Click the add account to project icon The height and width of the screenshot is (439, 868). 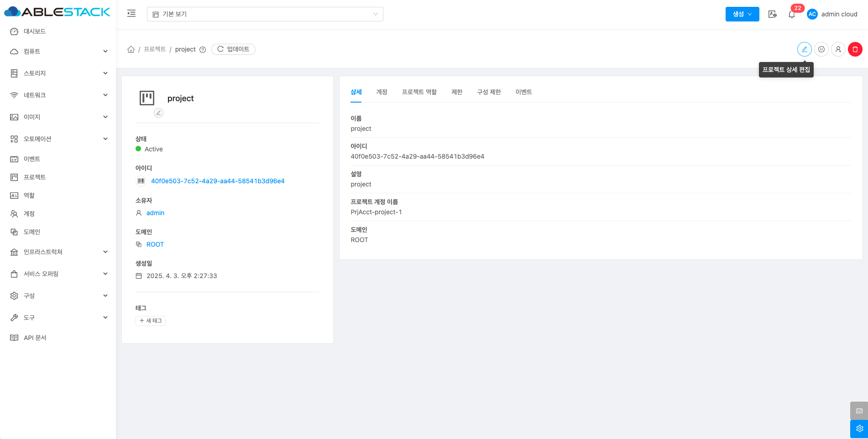pos(838,49)
